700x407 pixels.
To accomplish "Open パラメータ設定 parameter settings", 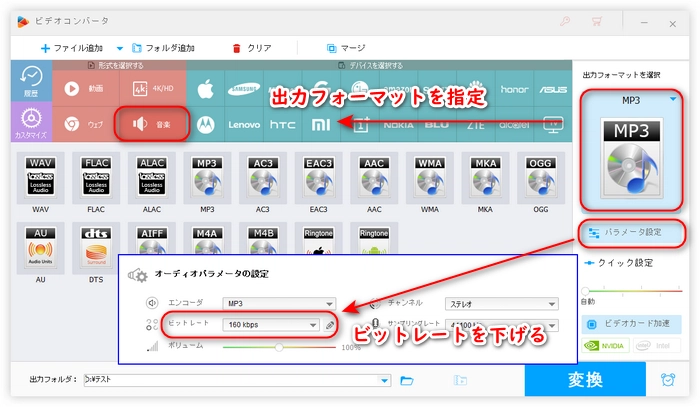I will tap(632, 233).
